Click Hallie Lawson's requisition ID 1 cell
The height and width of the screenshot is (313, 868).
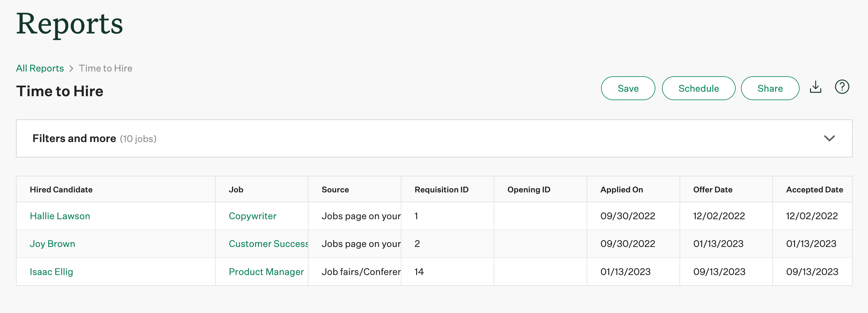(448, 216)
